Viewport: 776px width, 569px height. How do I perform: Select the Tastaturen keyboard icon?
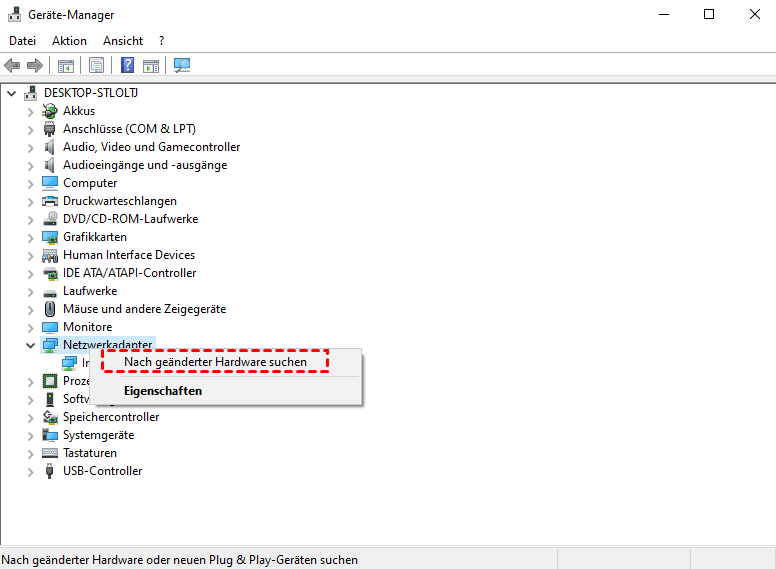(x=49, y=453)
